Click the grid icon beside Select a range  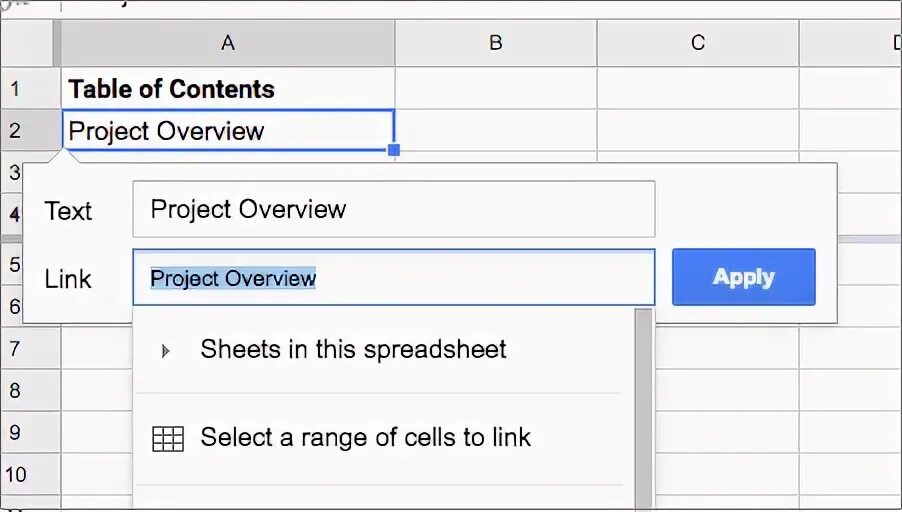pyautogui.click(x=168, y=438)
